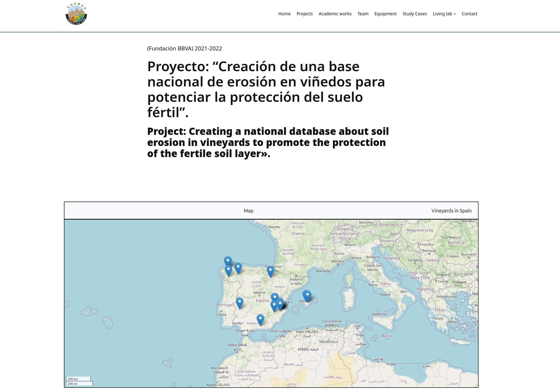
Task: Open the Study Cases page
Action: 415,14
